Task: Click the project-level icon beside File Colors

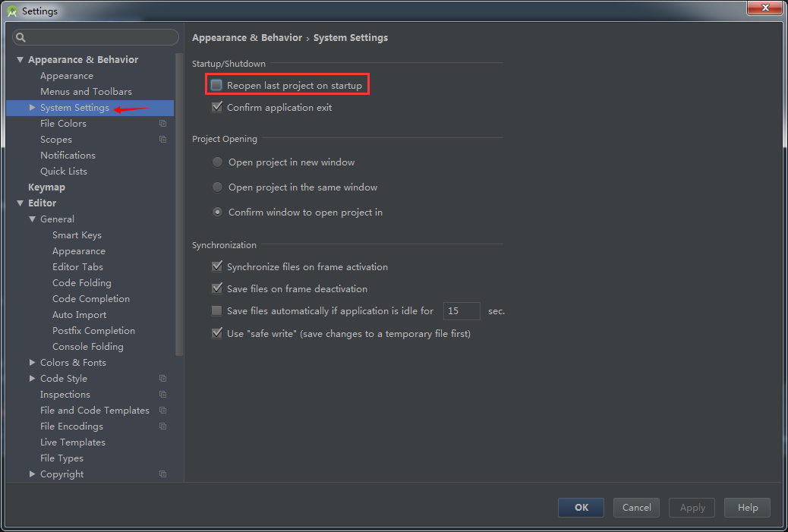Action: (x=162, y=123)
